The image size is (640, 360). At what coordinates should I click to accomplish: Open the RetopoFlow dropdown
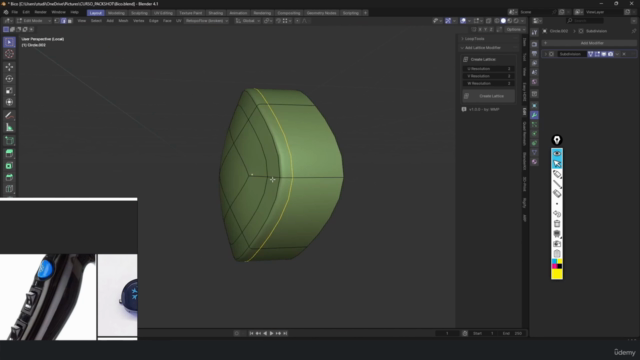(x=207, y=21)
